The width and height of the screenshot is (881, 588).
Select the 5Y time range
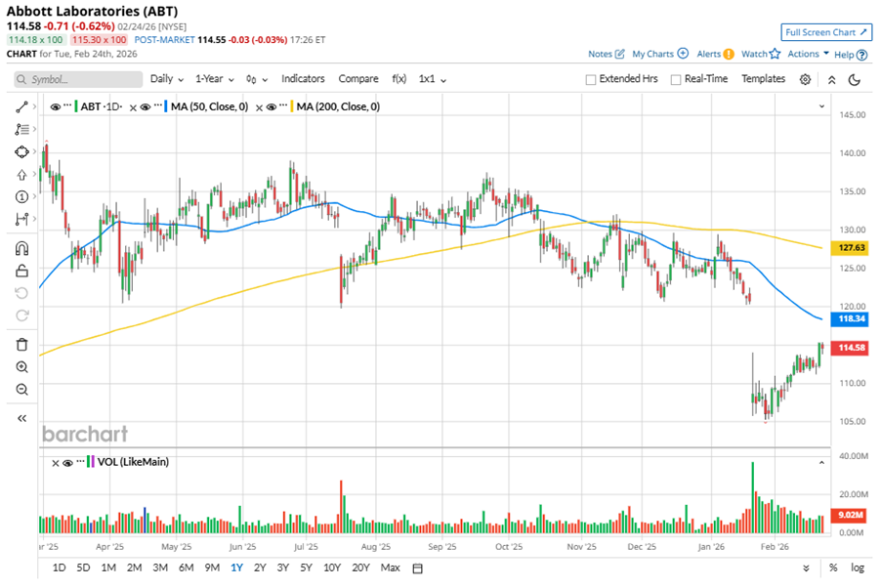click(306, 567)
